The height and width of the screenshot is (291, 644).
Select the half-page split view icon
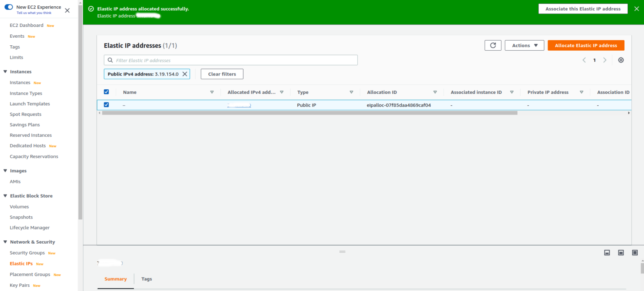coord(621,252)
